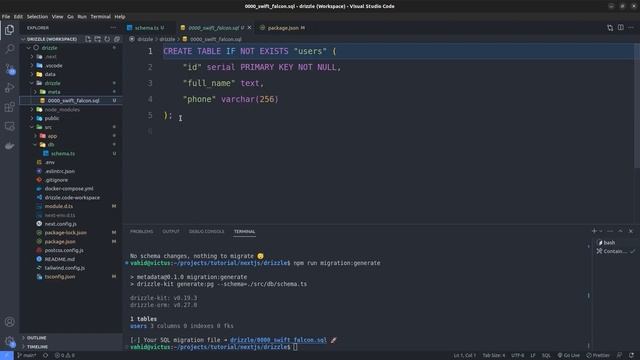
Task: Switch to the Problems panel tab
Action: click(x=142, y=231)
